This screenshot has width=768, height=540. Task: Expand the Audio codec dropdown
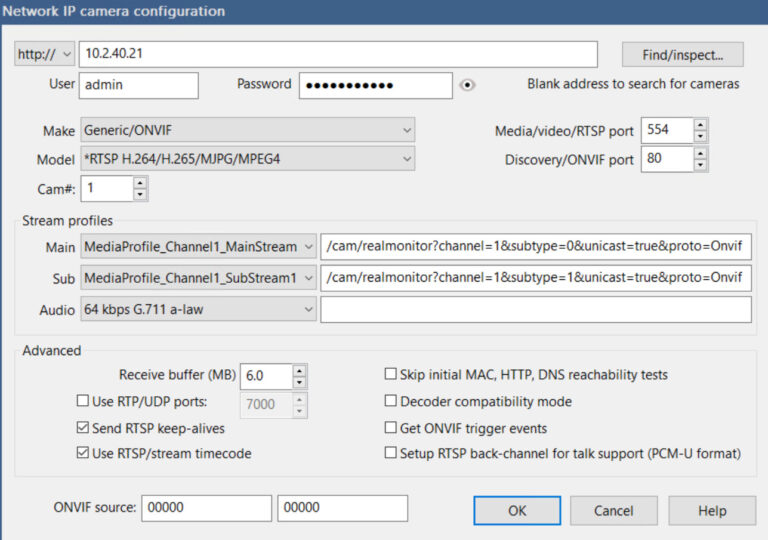click(x=198, y=311)
